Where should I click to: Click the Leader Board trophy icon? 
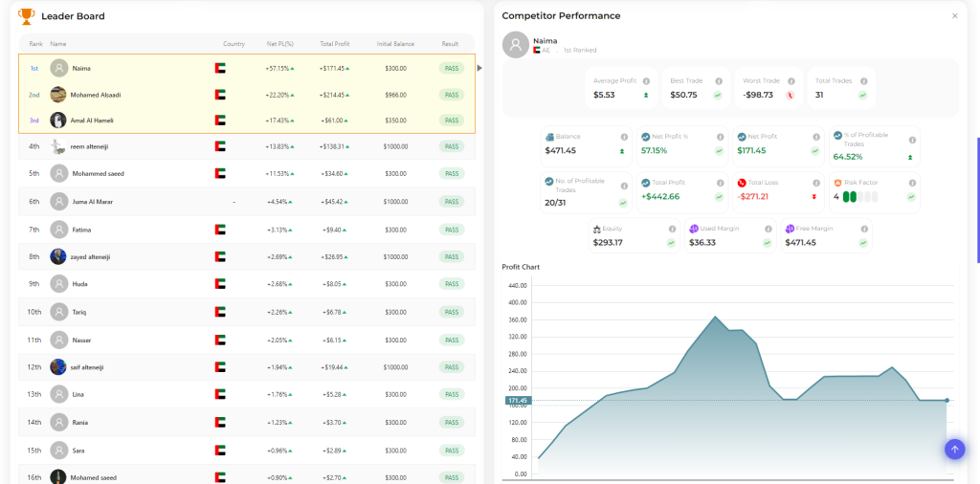[26, 15]
